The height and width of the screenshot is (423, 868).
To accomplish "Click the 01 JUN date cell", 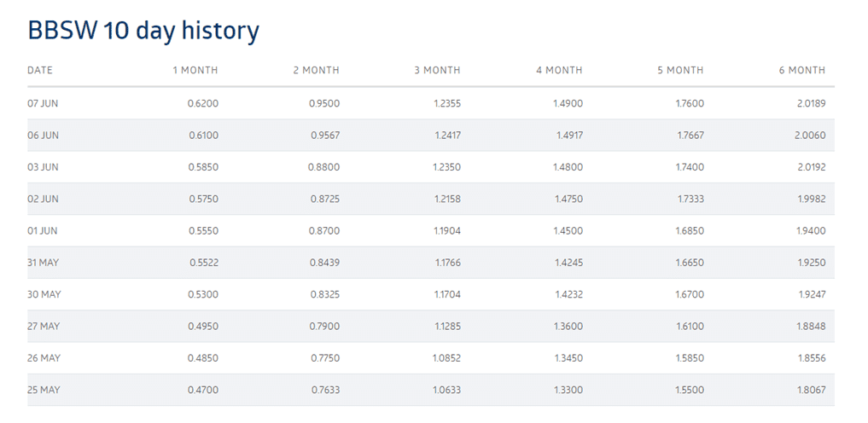I will (x=43, y=230).
